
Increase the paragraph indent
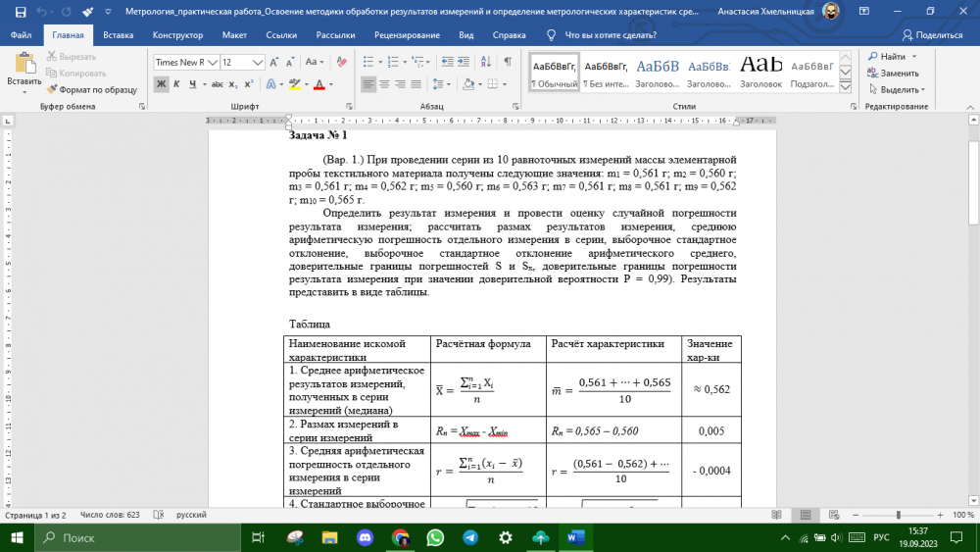point(465,62)
